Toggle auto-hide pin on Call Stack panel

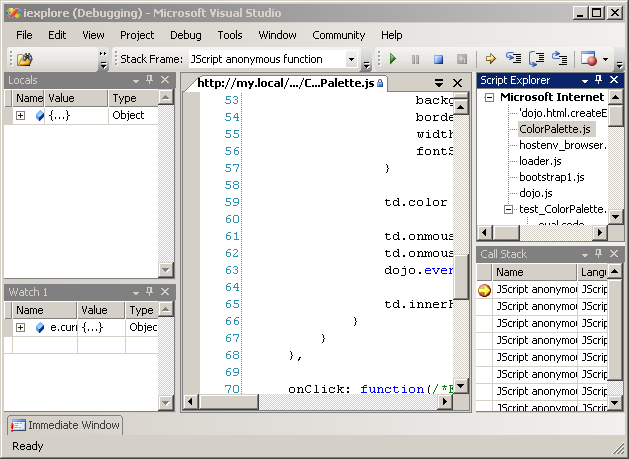pos(599,253)
